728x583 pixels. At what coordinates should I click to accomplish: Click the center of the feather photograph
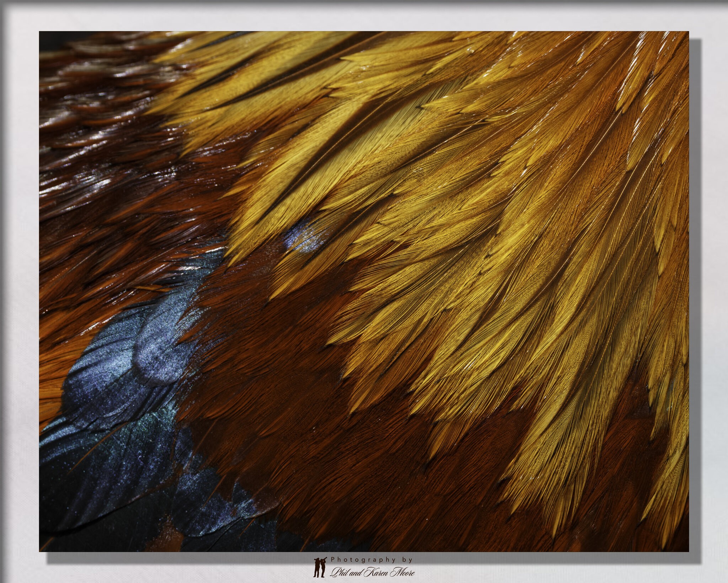coord(364,291)
